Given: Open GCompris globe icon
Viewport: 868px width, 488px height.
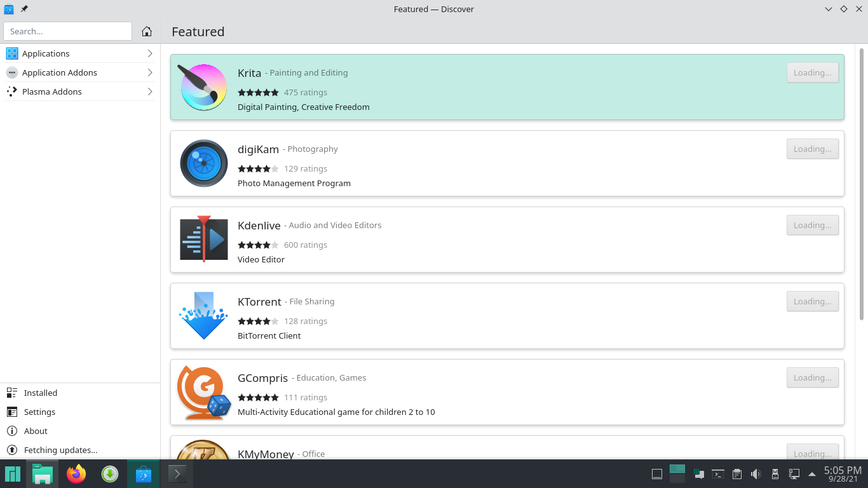Looking at the screenshot, I should pos(203,392).
